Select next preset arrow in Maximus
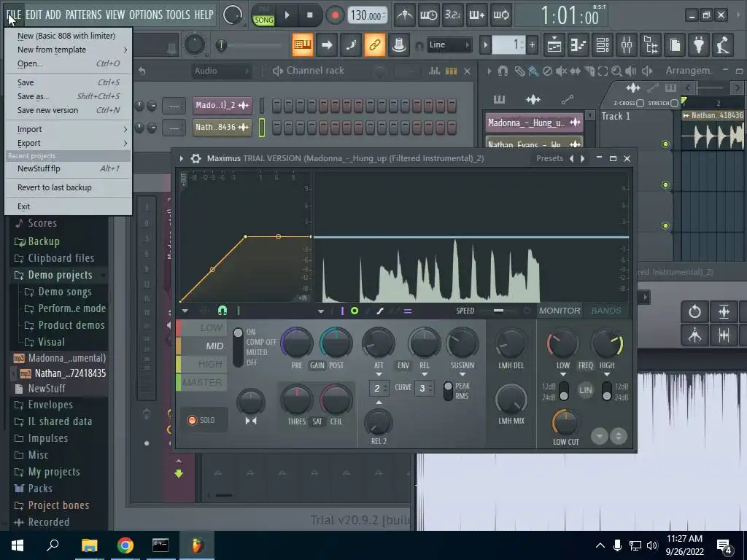The image size is (747, 560). pos(583,158)
